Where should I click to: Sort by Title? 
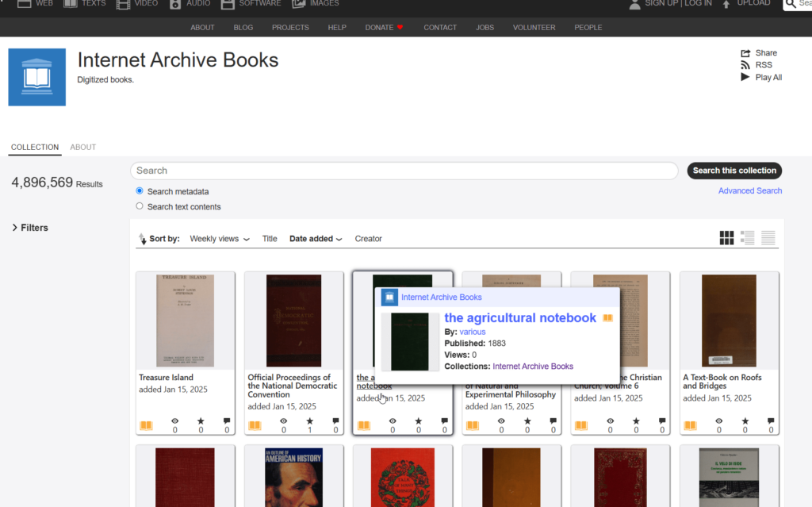[x=270, y=239]
